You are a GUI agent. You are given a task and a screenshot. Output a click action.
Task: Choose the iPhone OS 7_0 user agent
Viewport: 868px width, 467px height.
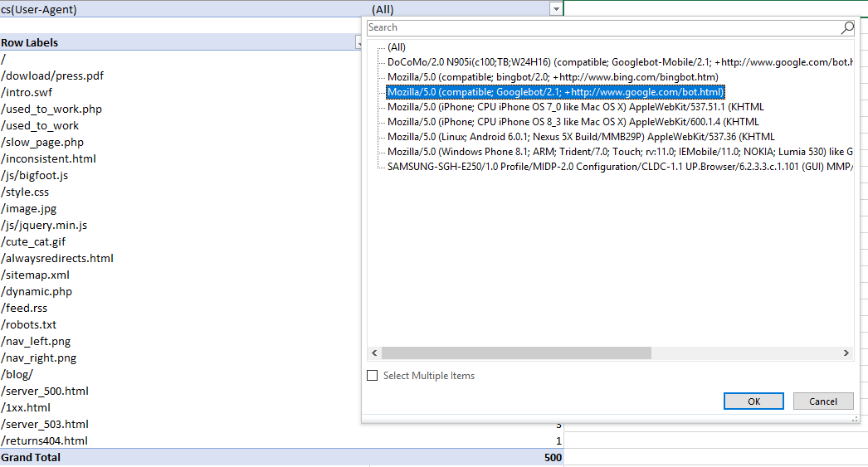[x=575, y=107]
